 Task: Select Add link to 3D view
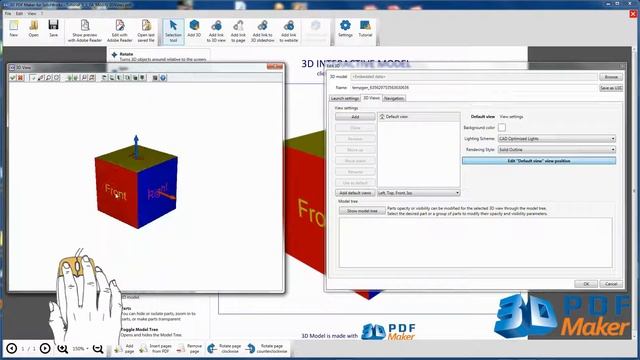pyautogui.click(x=216, y=31)
